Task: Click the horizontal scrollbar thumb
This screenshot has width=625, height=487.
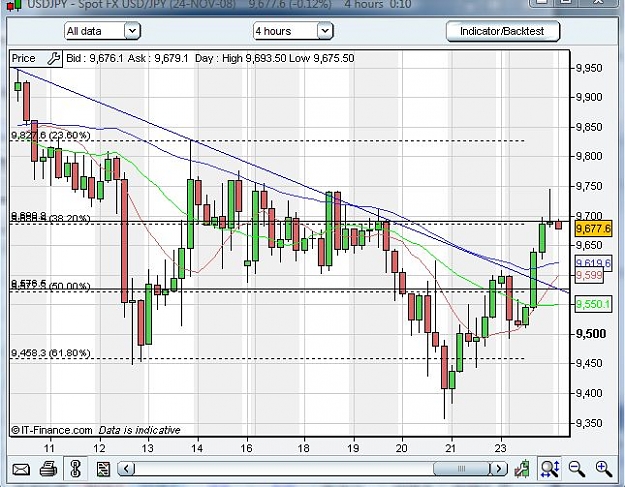Action: [x=461, y=469]
